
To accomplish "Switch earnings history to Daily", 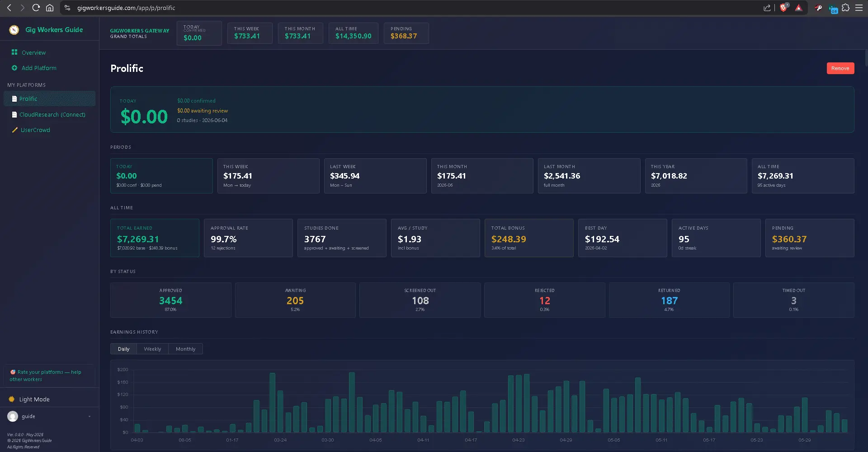I will [x=123, y=349].
